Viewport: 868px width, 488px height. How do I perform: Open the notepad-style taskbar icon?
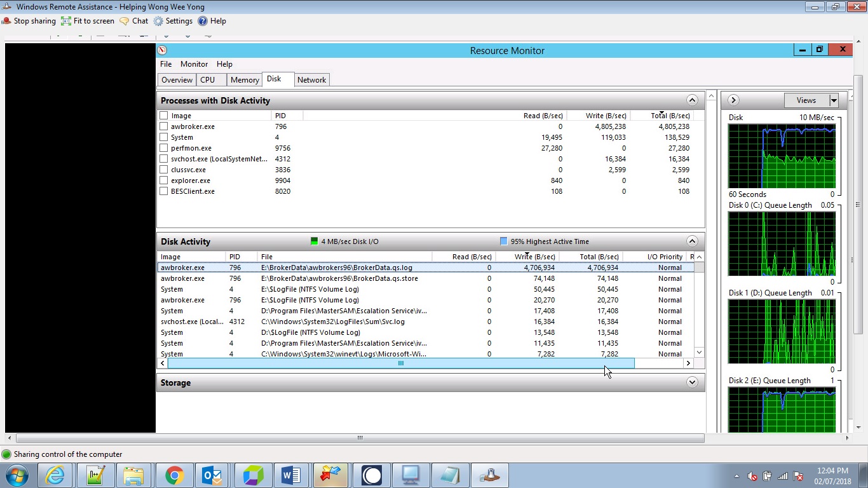(x=450, y=475)
